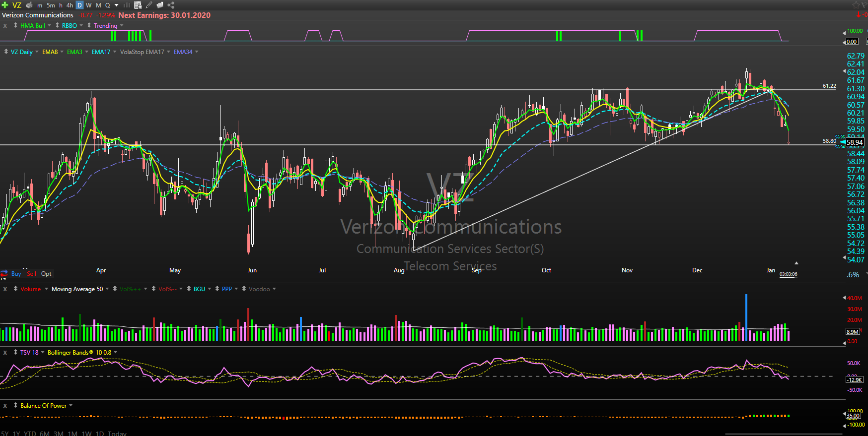
Task: Open the Bollinger Bands dropdown arrow
Action: (116, 353)
